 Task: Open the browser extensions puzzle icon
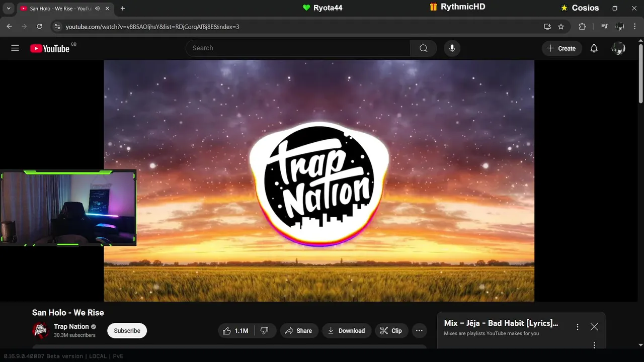(x=582, y=27)
